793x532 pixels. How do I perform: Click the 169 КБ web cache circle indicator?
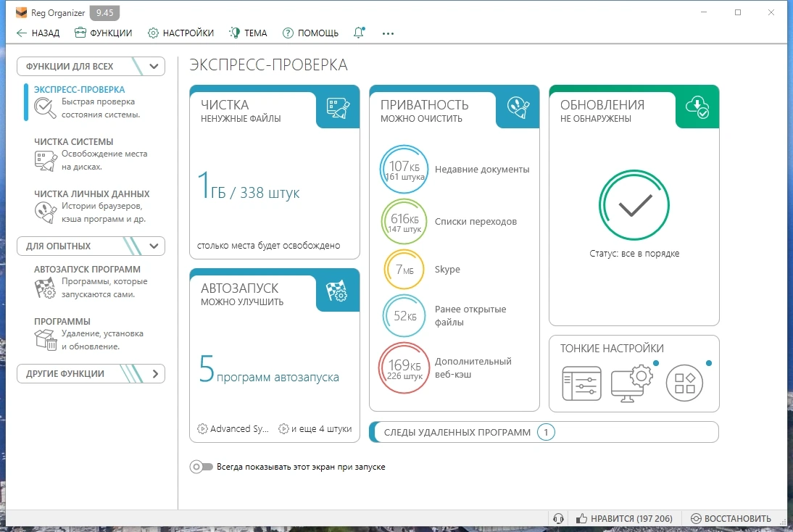(x=404, y=368)
